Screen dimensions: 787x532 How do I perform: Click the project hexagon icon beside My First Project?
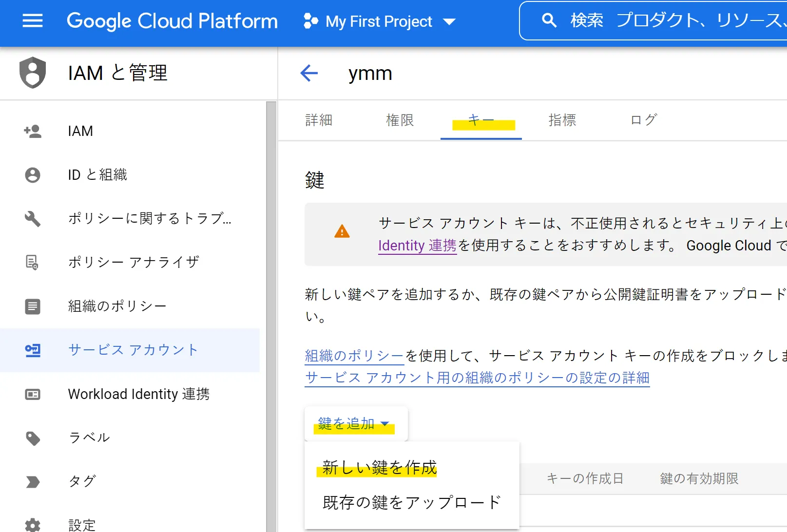pos(310,21)
